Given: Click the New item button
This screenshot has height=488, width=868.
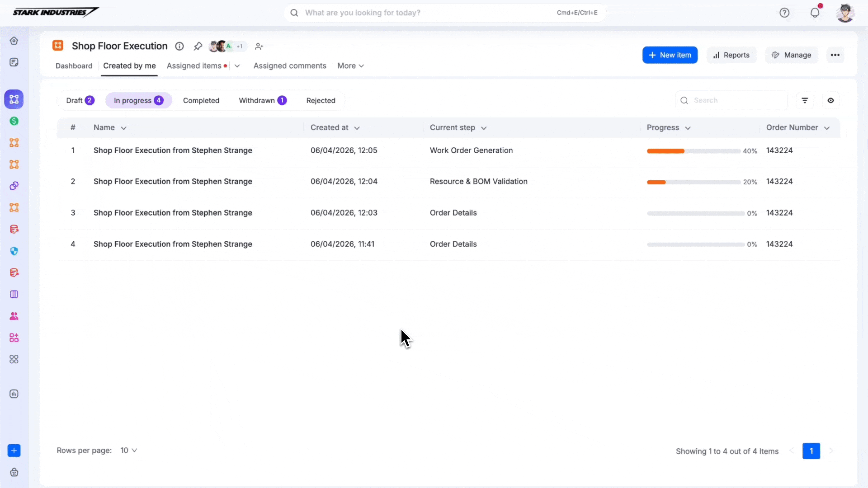Looking at the screenshot, I should pos(670,55).
